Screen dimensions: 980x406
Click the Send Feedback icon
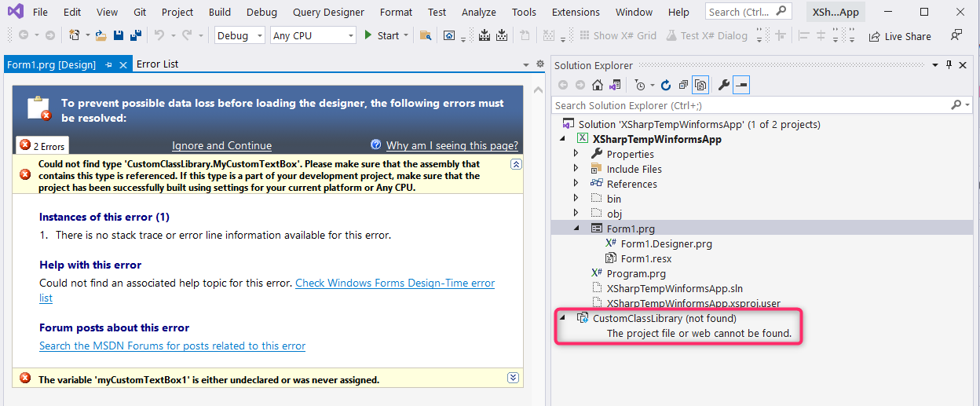tap(956, 35)
